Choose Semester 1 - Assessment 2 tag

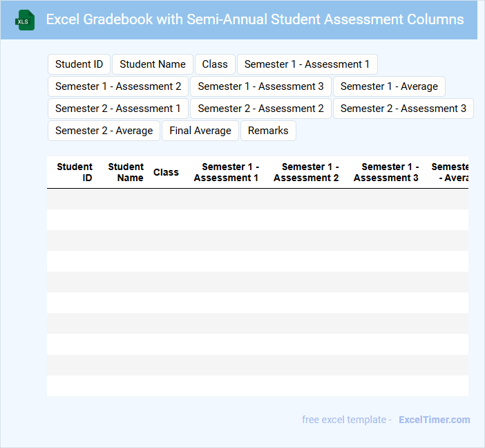118,86
